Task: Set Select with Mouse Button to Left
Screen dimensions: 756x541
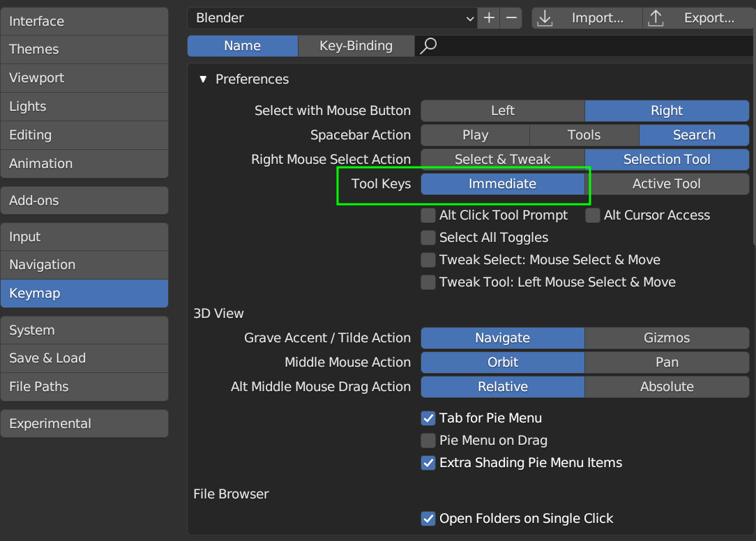Action: pyautogui.click(x=502, y=110)
